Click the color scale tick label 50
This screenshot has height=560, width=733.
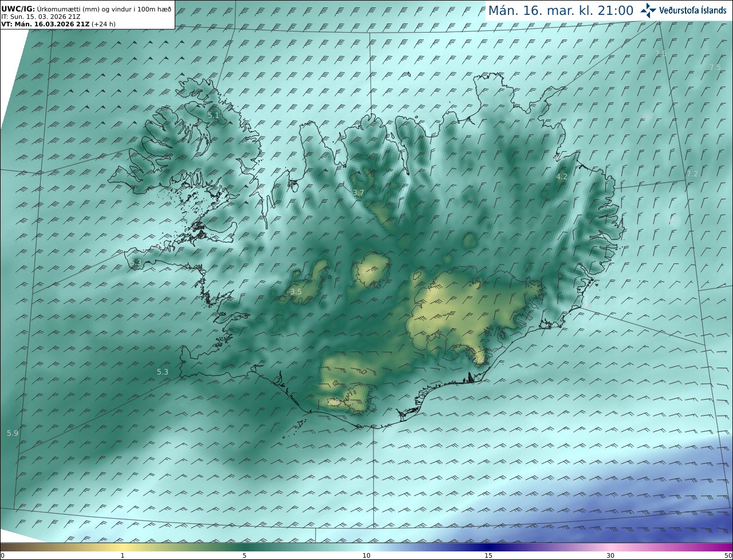[x=728, y=555]
